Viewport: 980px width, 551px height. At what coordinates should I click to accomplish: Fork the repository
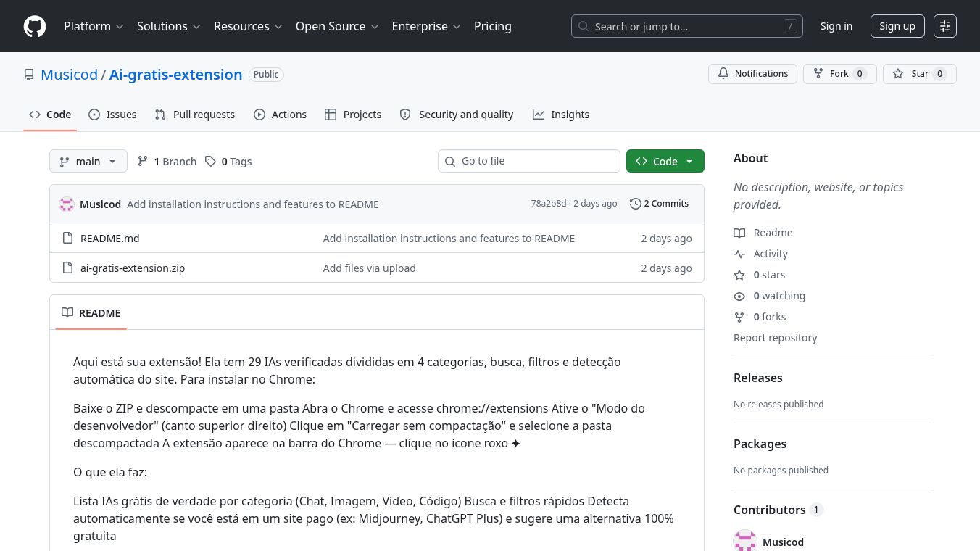[839, 74]
